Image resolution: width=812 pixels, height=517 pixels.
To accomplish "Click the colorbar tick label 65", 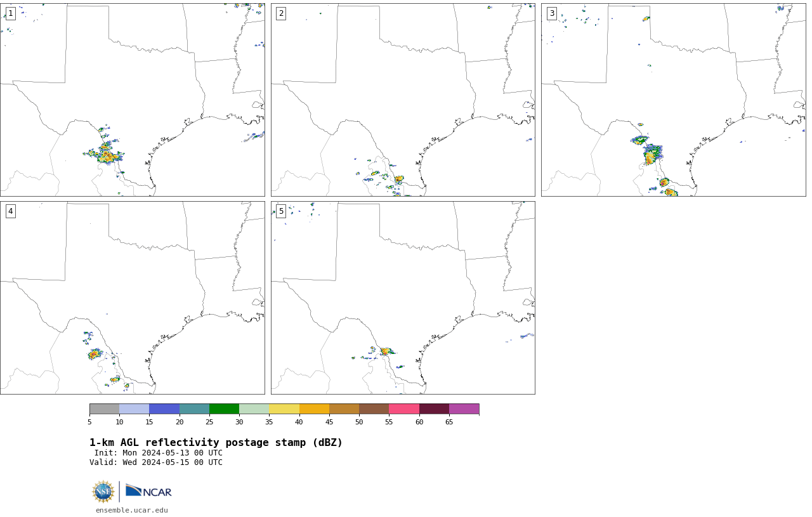I will pyautogui.click(x=449, y=422).
